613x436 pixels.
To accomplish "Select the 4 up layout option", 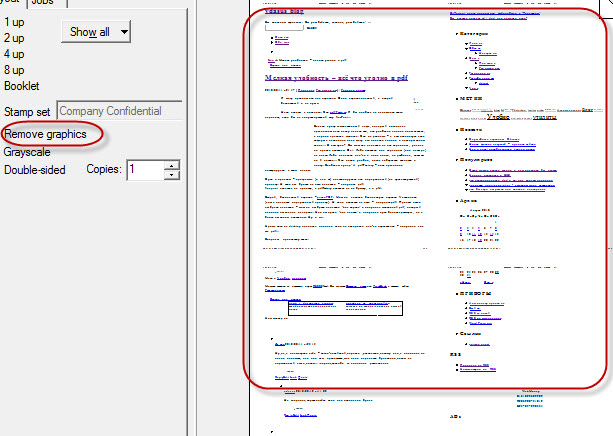I will [x=14, y=54].
